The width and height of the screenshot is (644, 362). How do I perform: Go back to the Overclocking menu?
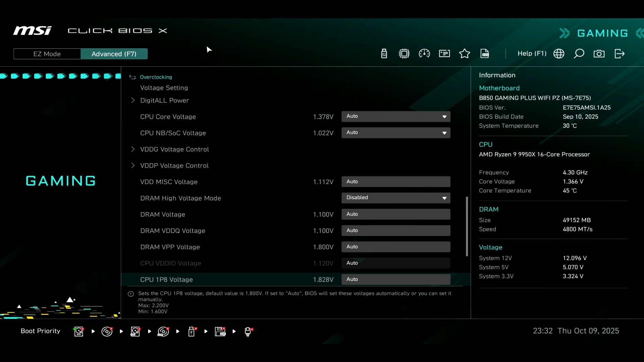point(156,77)
